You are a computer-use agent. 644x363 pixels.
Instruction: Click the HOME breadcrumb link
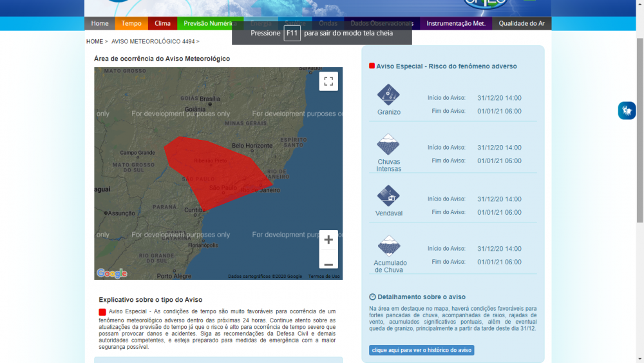[95, 41]
